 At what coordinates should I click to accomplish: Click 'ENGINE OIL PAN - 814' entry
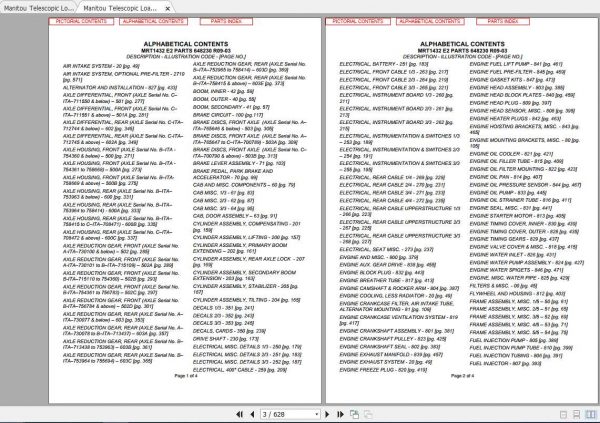[506, 177]
